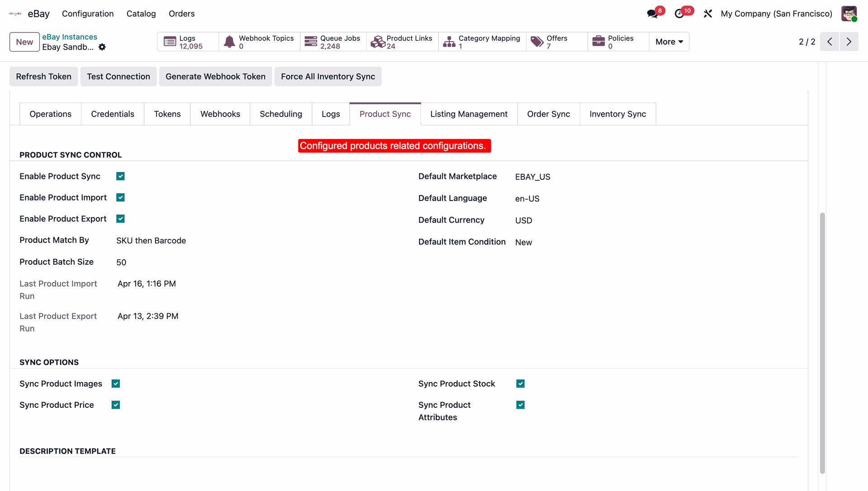Image resolution: width=868 pixels, height=491 pixels.
Task: Click the Last Product Import Run date
Action: pos(146,284)
